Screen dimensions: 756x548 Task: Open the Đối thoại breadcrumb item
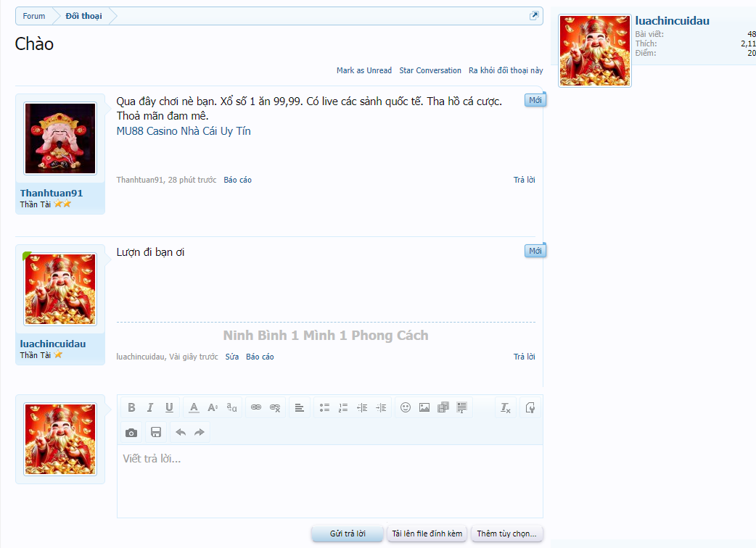click(83, 16)
